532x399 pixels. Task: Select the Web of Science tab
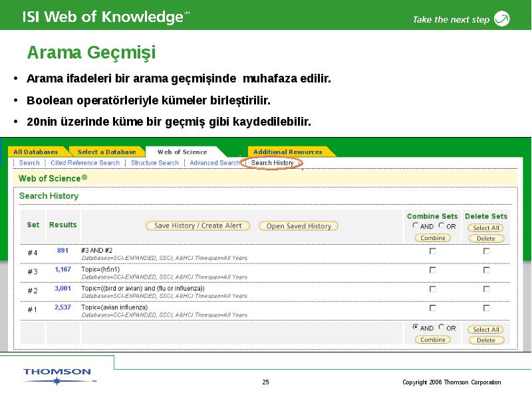point(182,152)
